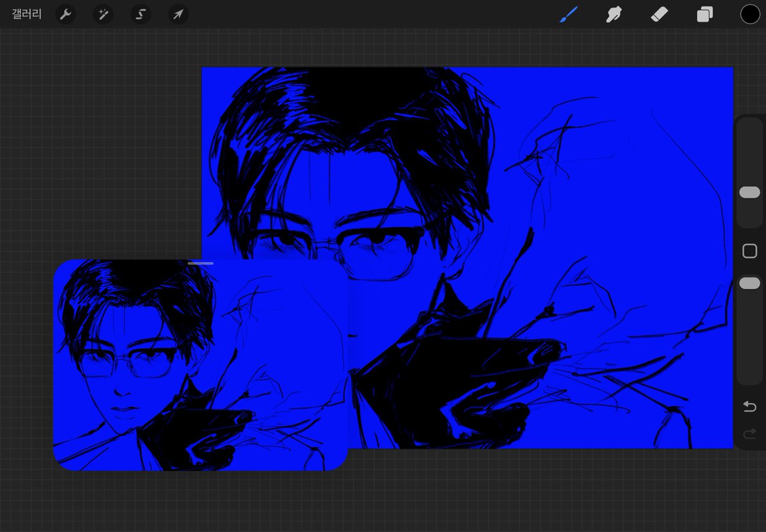
Task: Select the Smudge finger tool
Action: (614, 14)
